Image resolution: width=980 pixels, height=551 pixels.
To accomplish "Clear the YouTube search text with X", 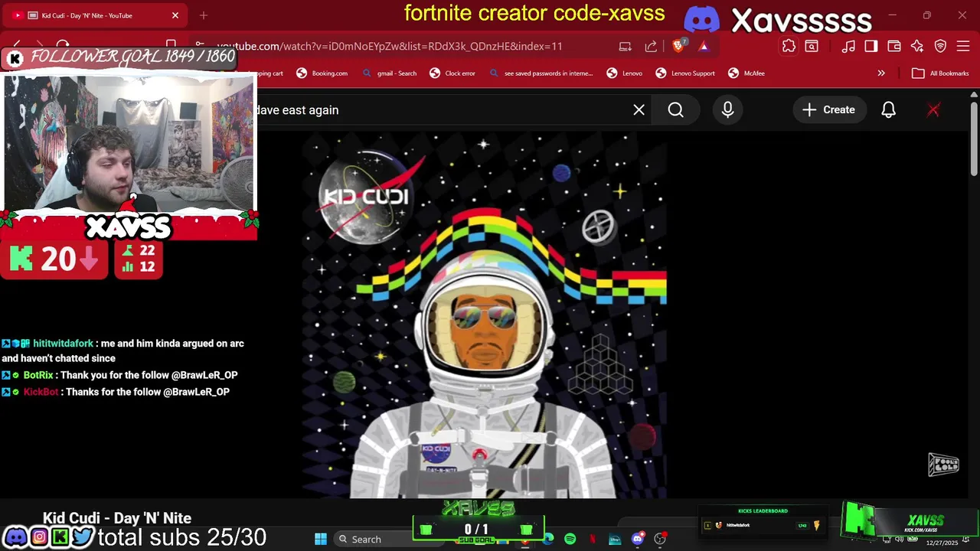I will pyautogui.click(x=639, y=109).
